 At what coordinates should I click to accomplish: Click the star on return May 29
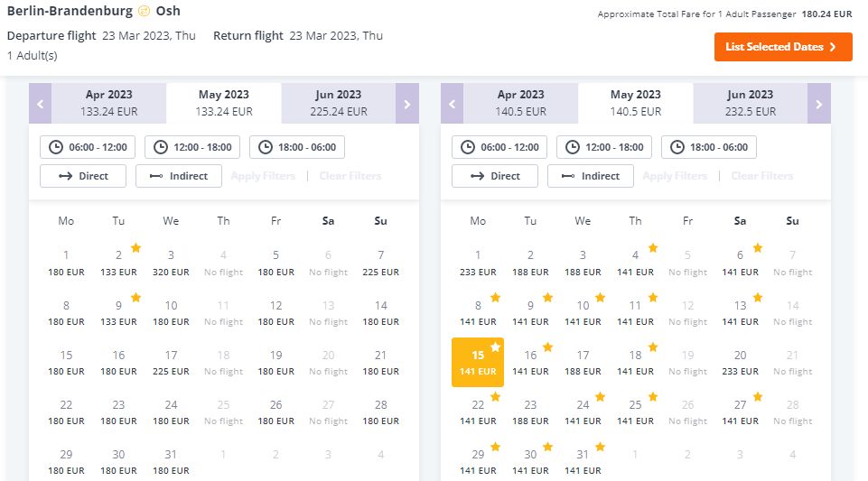[x=496, y=447]
